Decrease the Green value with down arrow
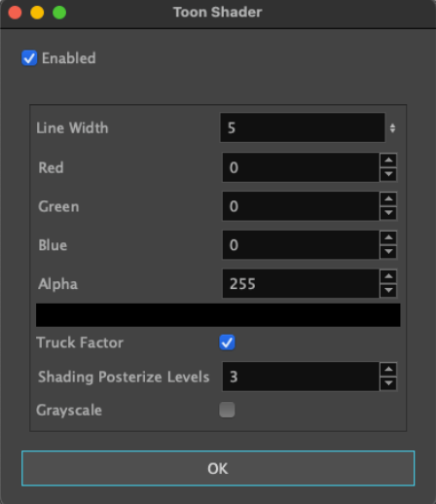The width and height of the screenshot is (436, 504). tap(388, 213)
